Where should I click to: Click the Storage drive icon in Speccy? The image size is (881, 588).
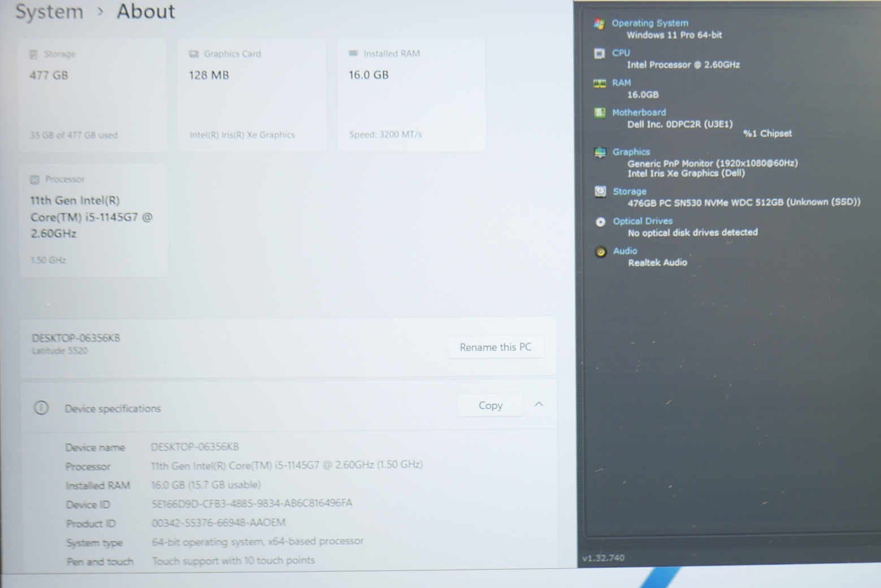pyautogui.click(x=600, y=191)
